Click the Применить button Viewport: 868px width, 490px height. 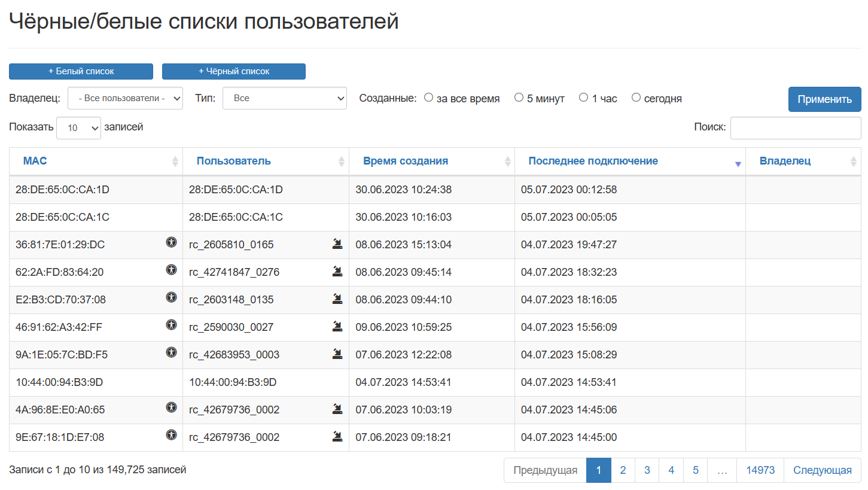(824, 99)
